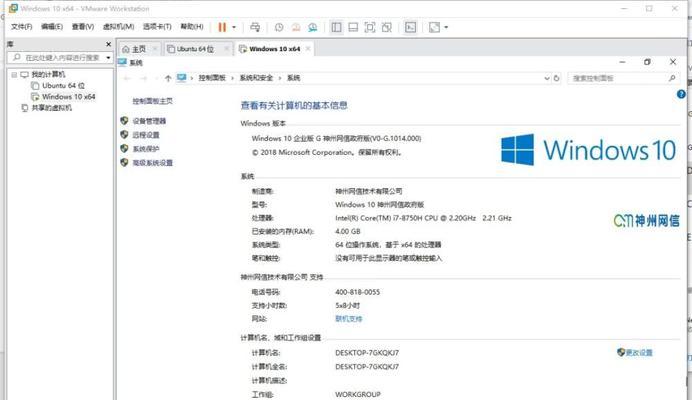Click the Windows 10 logo
Image resolution: width=692 pixels, height=400 pixels.
pyautogui.click(x=588, y=150)
